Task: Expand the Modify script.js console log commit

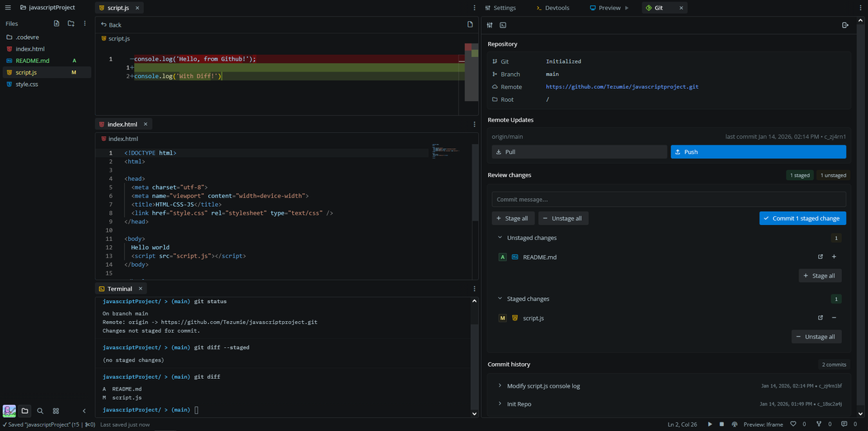Action: 499,385
